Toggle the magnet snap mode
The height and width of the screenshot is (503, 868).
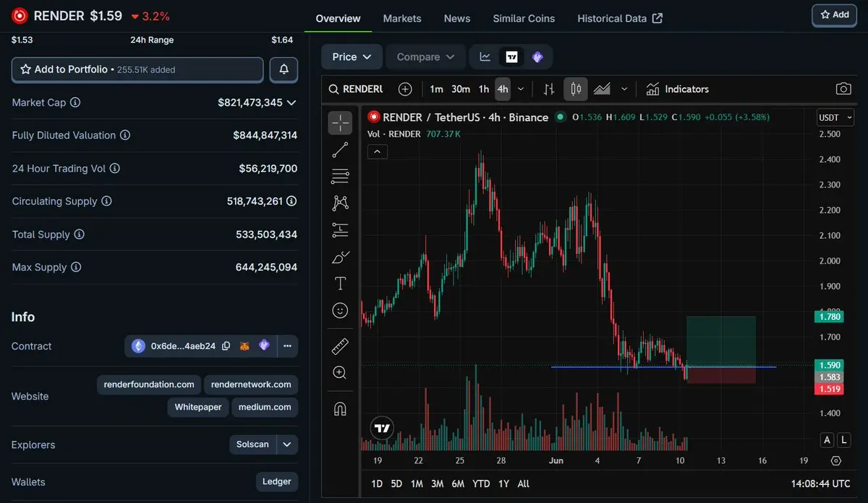[340, 409]
